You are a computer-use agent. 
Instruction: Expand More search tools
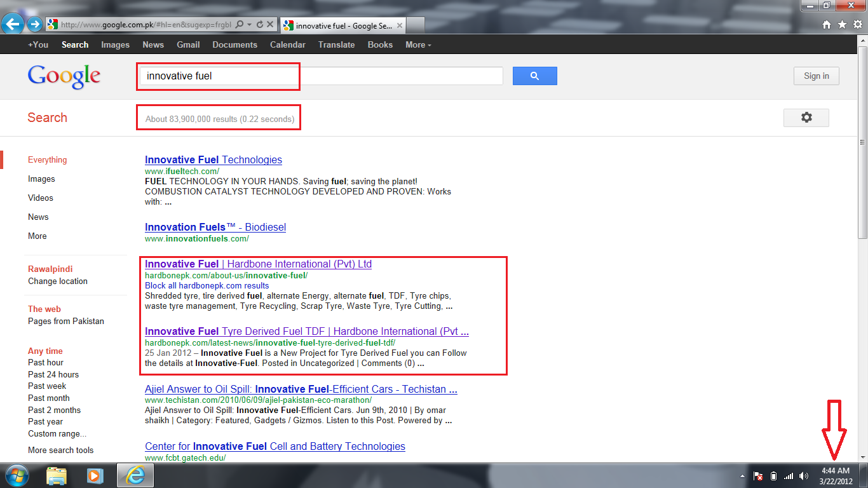coord(61,450)
